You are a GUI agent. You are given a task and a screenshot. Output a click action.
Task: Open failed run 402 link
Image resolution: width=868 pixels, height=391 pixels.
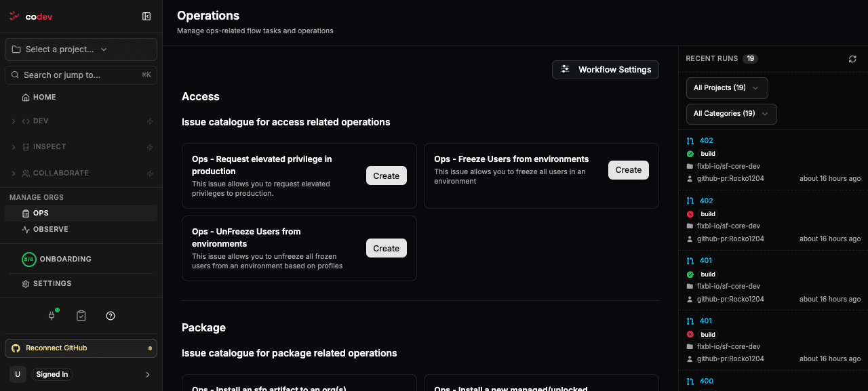pyautogui.click(x=707, y=201)
